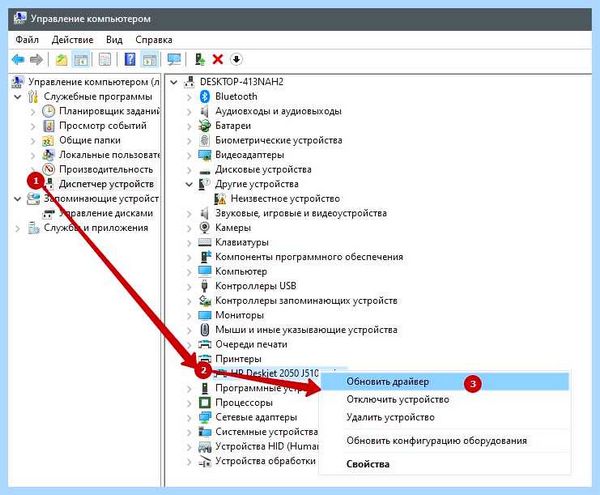Click the Процессоры chip icon
This screenshot has width=600, height=495.
205,402
